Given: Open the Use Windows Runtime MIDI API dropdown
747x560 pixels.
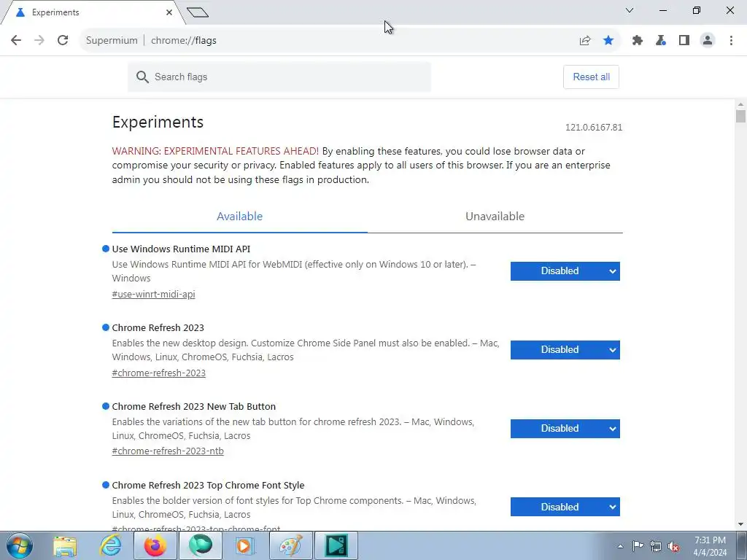Looking at the screenshot, I should (x=565, y=271).
